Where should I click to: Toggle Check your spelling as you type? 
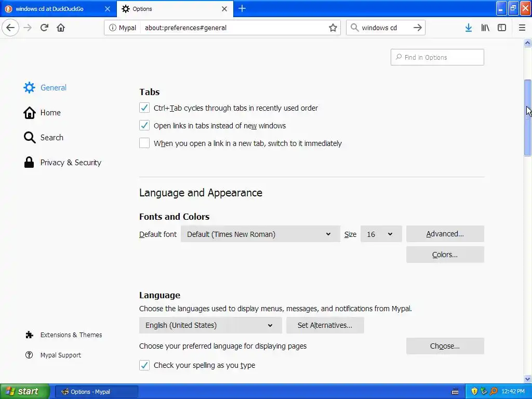[x=144, y=365]
